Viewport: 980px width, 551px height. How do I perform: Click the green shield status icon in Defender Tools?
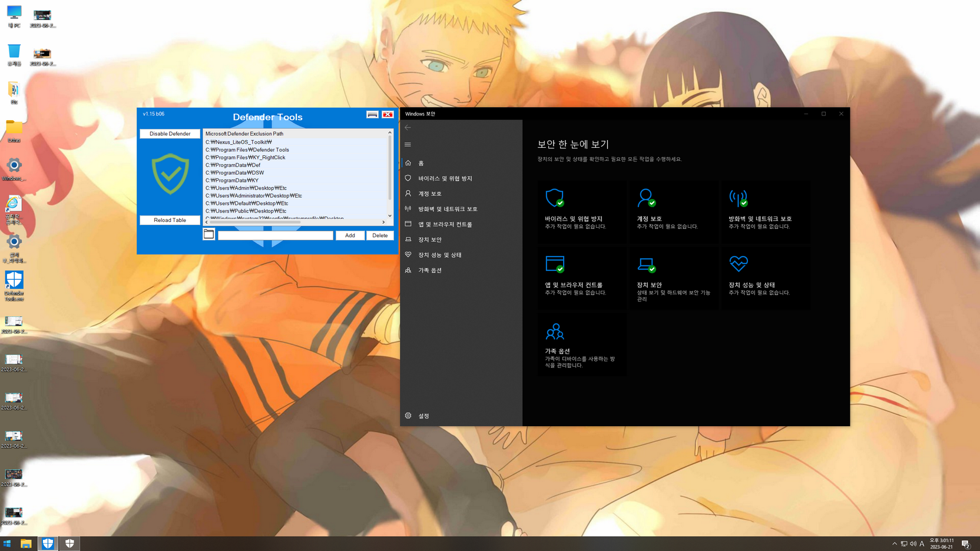pyautogui.click(x=170, y=174)
